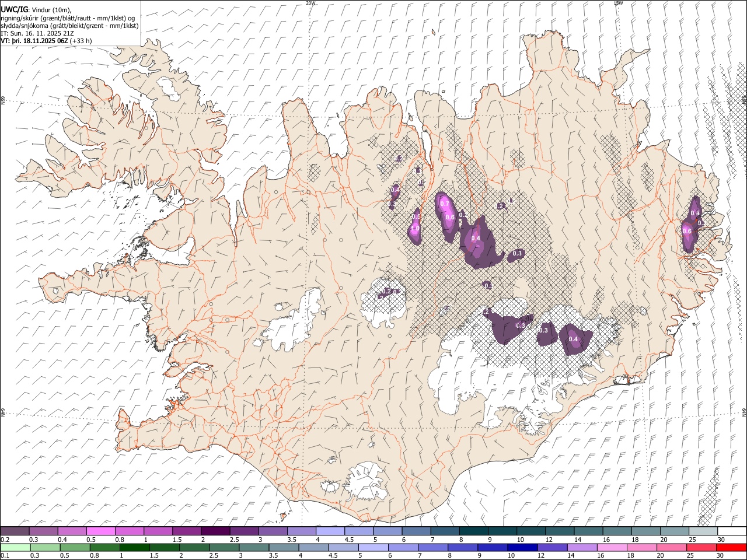Click the red-pink swatch labeled 25 in the lower legend
The image size is (747, 560).
[x=701, y=547]
